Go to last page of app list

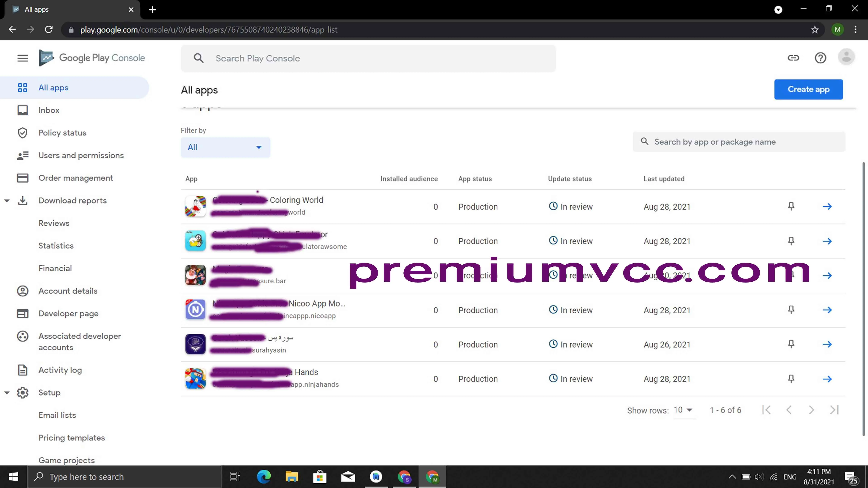834,410
